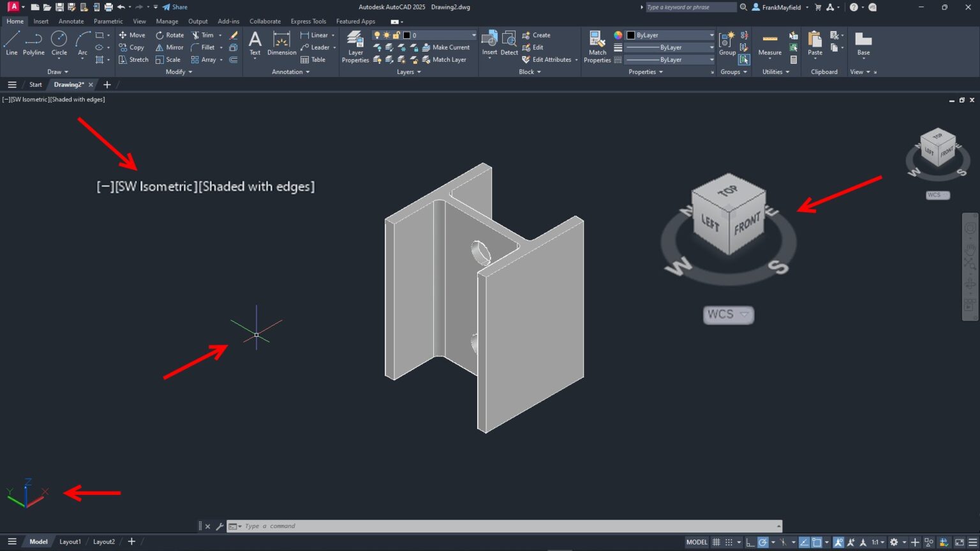Switch to the Parametric ribbon tab
980x551 pixels.
coord(108,21)
